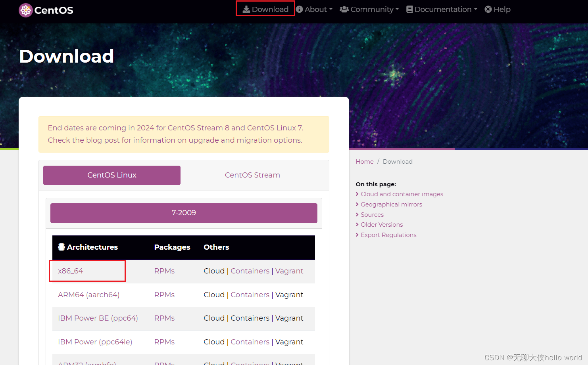Jump to Older Versions section
Screen dimensions: 588x365
pos(382,225)
